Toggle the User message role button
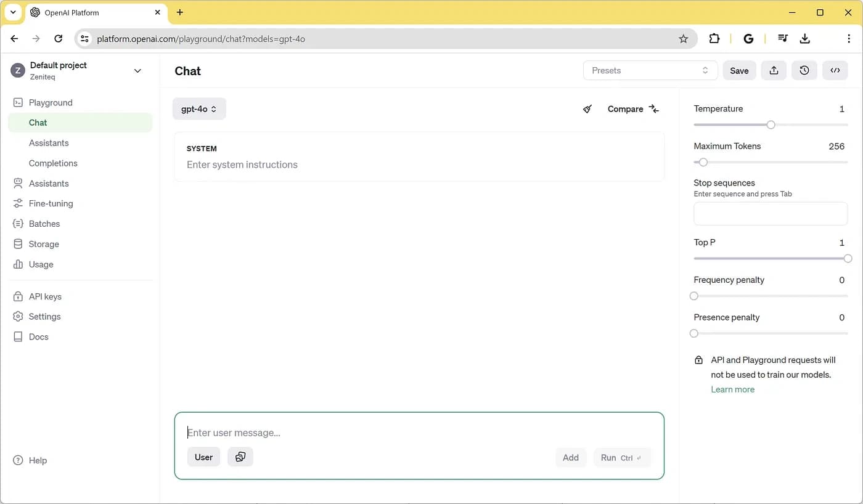 click(x=203, y=457)
